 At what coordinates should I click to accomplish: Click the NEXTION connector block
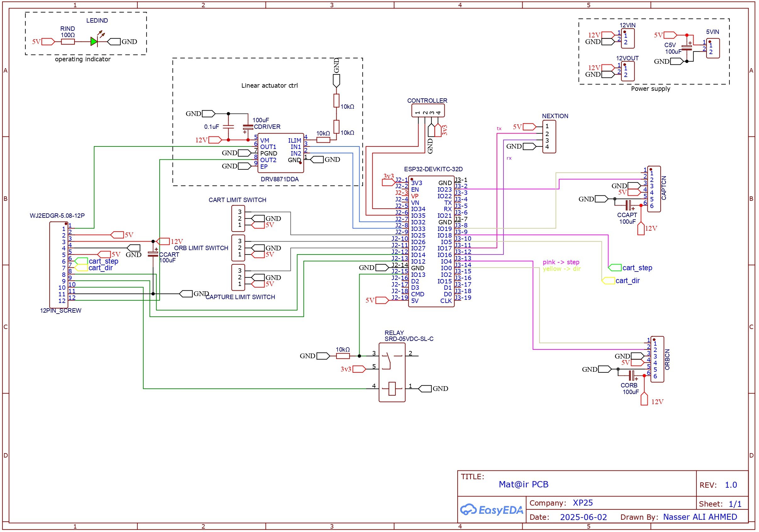(549, 136)
